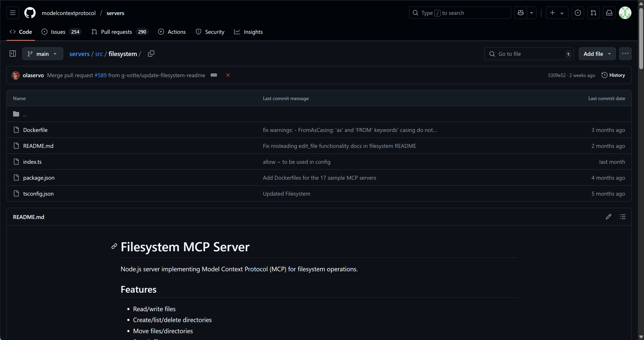The width and height of the screenshot is (644, 340).
Task: Click the Filesystem MCP Server heading anchor link
Action: pyautogui.click(x=114, y=246)
